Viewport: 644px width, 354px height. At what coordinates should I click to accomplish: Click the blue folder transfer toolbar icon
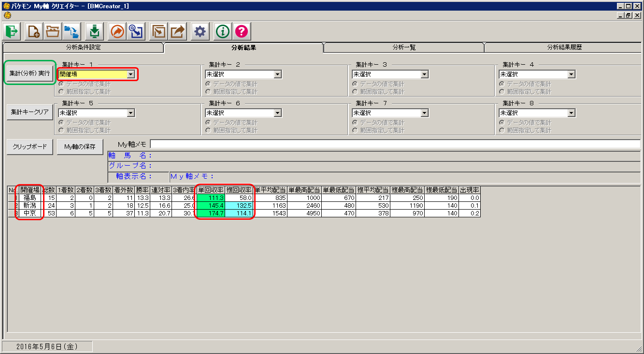point(72,32)
